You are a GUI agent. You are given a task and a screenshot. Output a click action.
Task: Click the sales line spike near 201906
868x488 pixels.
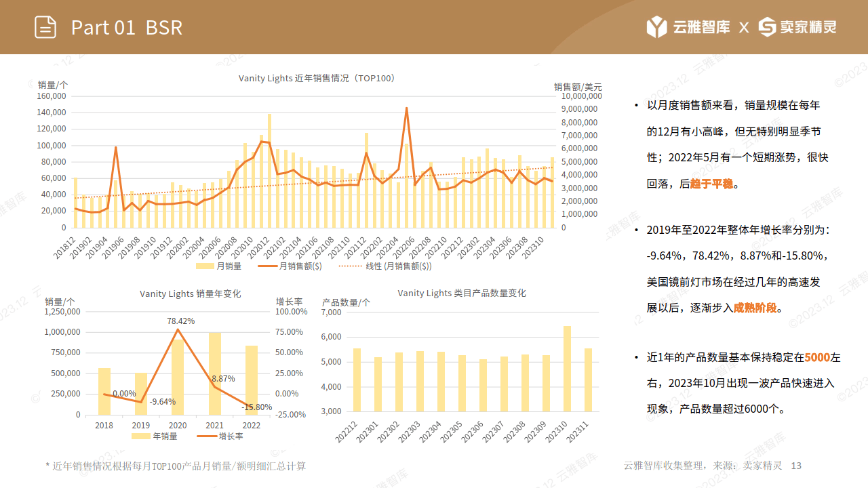(x=115, y=148)
